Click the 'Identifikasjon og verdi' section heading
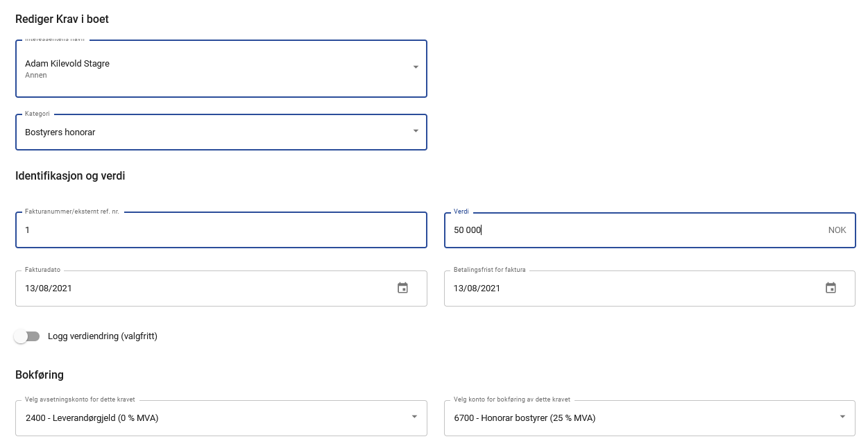868x439 pixels. point(70,176)
